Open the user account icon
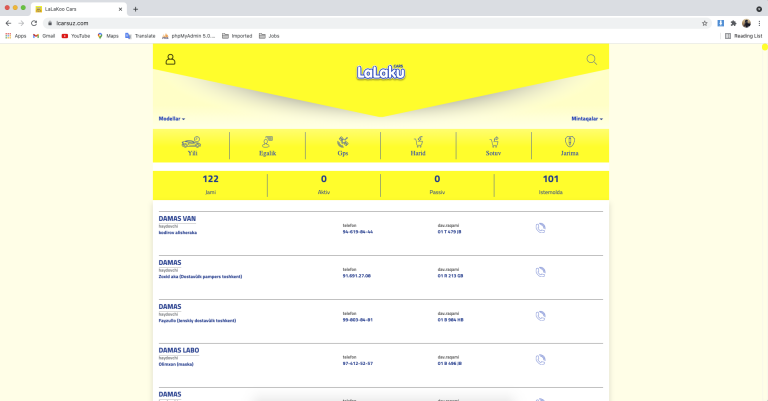The image size is (768, 401). click(170, 59)
